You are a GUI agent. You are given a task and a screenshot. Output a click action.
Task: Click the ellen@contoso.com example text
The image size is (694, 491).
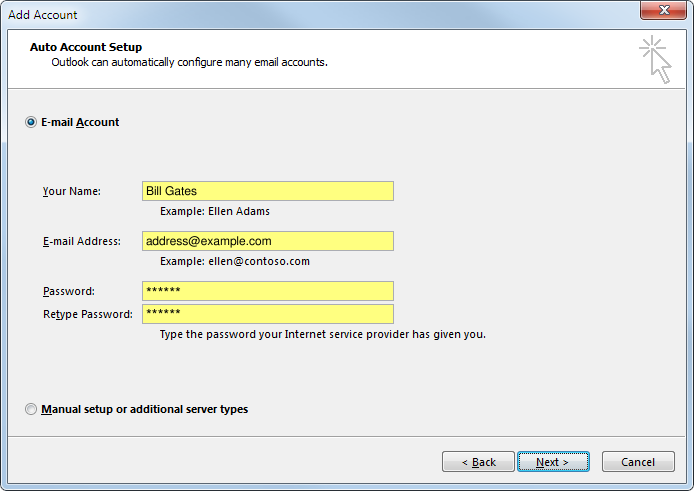235,261
